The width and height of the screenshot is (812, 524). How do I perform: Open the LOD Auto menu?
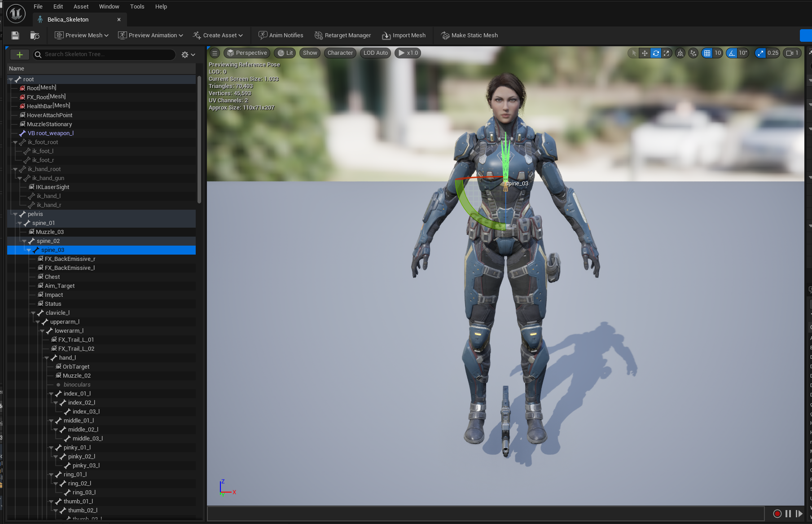pos(376,53)
